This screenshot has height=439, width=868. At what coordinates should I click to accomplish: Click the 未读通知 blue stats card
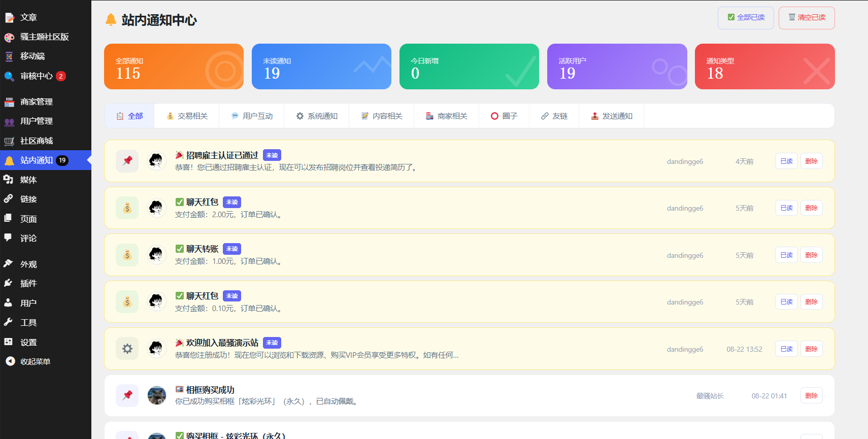point(321,66)
